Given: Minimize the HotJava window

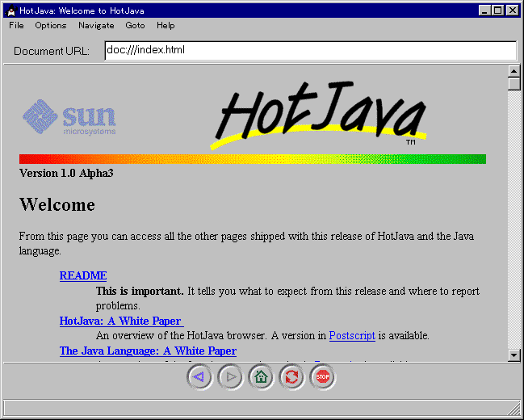Looking at the screenshot, I should pyautogui.click(x=484, y=10).
